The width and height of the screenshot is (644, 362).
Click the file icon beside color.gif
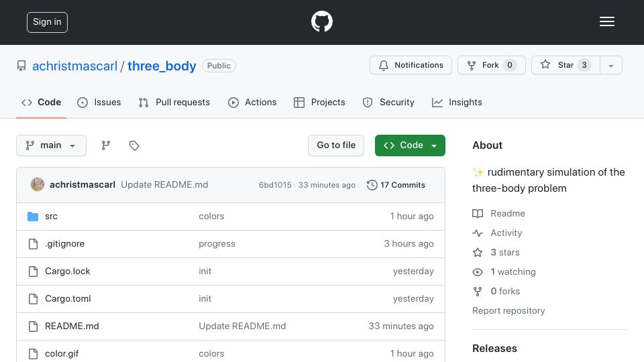point(33,354)
